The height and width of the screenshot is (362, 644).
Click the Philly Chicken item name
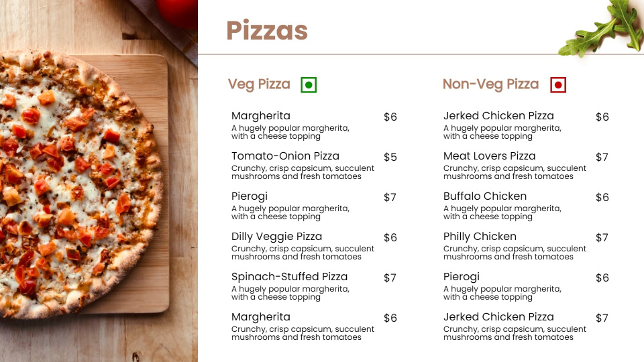(x=480, y=237)
